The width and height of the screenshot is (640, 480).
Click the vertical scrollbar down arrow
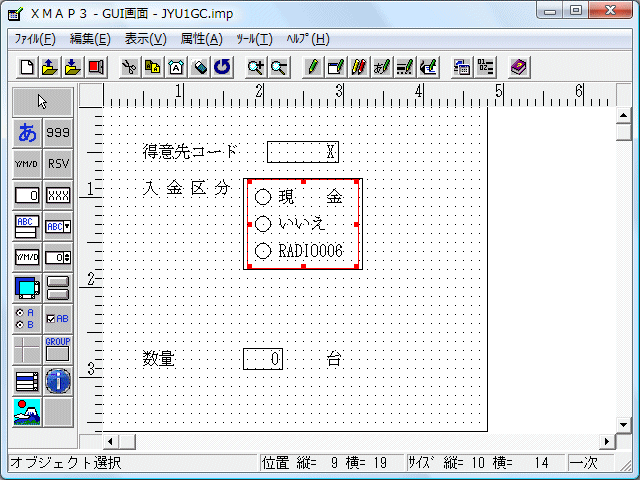pyautogui.click(x=623, y=424)
